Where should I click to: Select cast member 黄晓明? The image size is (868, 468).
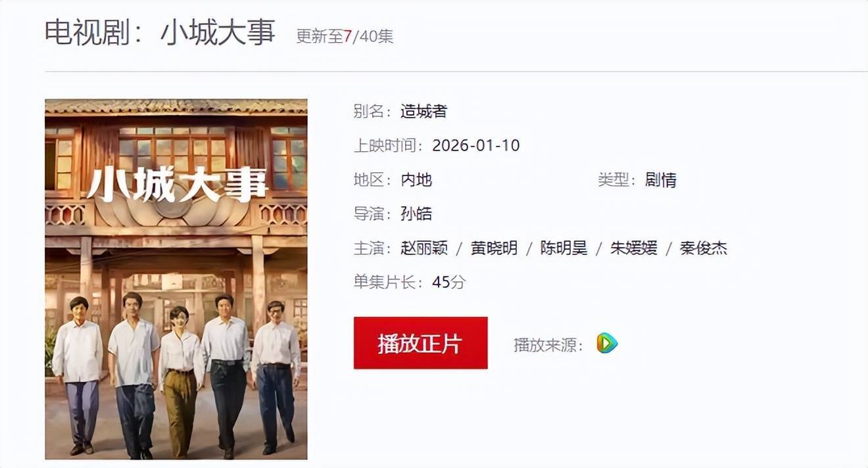pyautogui.click(x=494, y=248)
